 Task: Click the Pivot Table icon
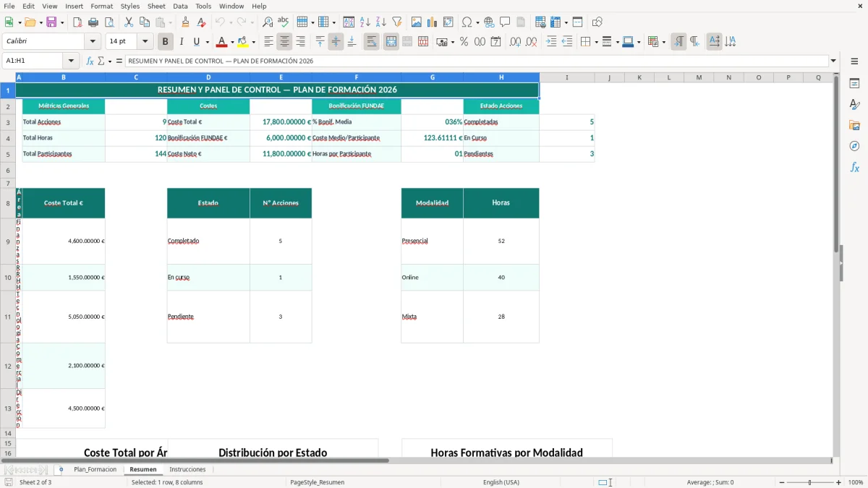click(x=448, y=22)
